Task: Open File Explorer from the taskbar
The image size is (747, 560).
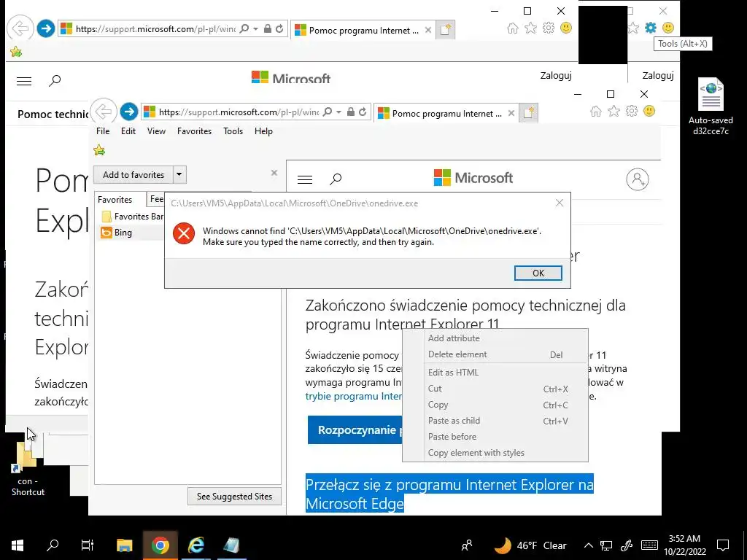Action: click(124, 545)
